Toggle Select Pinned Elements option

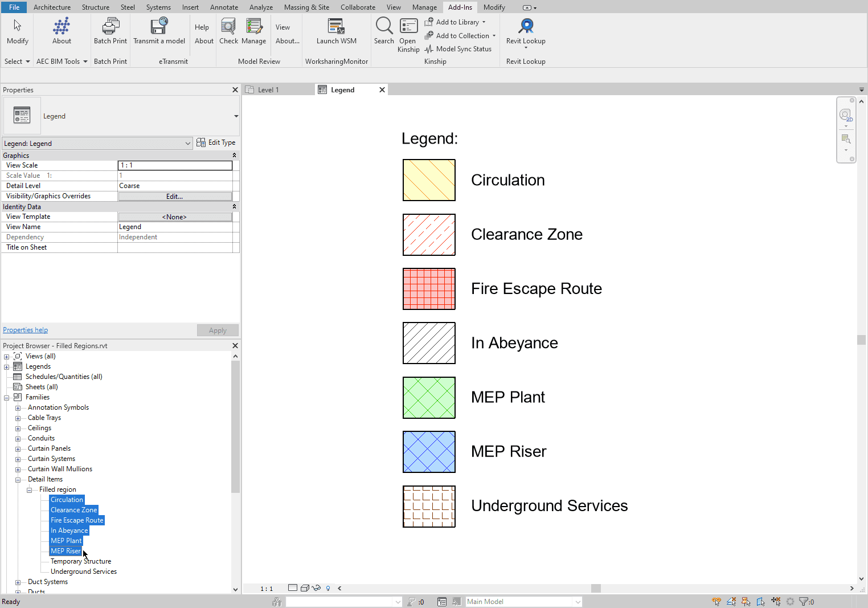[746, 601]
